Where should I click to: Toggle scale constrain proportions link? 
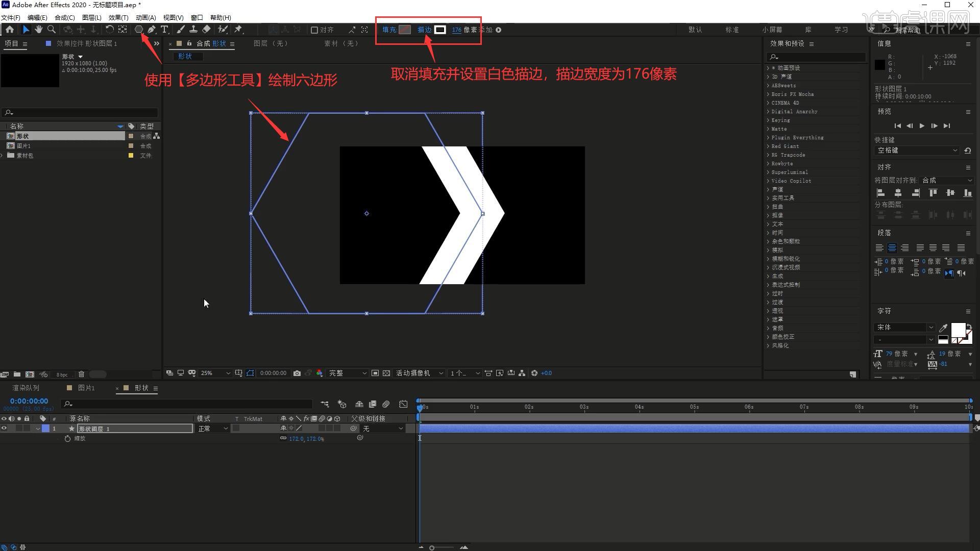click(x=283, y=438)
